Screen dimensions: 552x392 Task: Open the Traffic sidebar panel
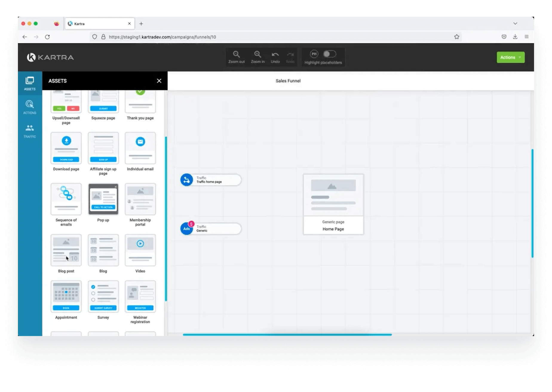30,131
